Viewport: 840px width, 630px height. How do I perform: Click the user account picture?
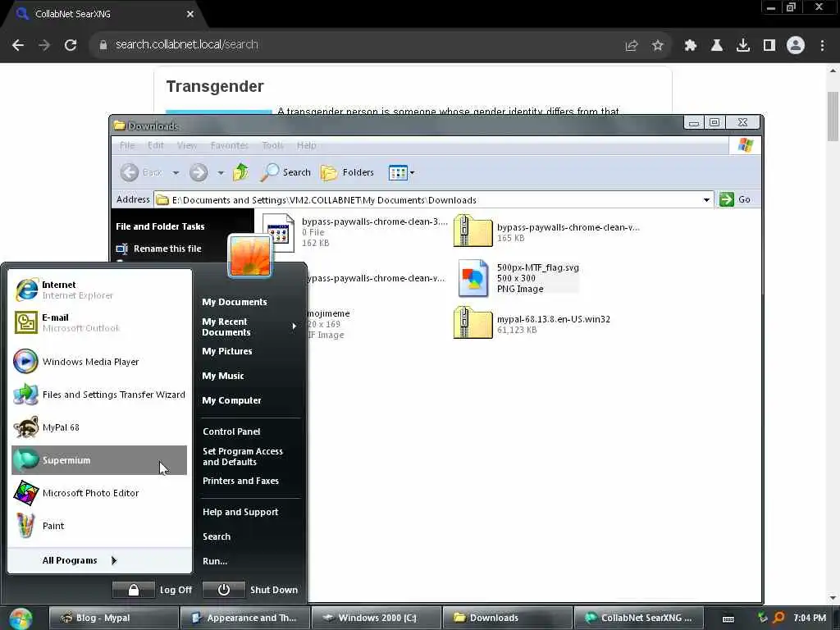click(x=249, y=256)
